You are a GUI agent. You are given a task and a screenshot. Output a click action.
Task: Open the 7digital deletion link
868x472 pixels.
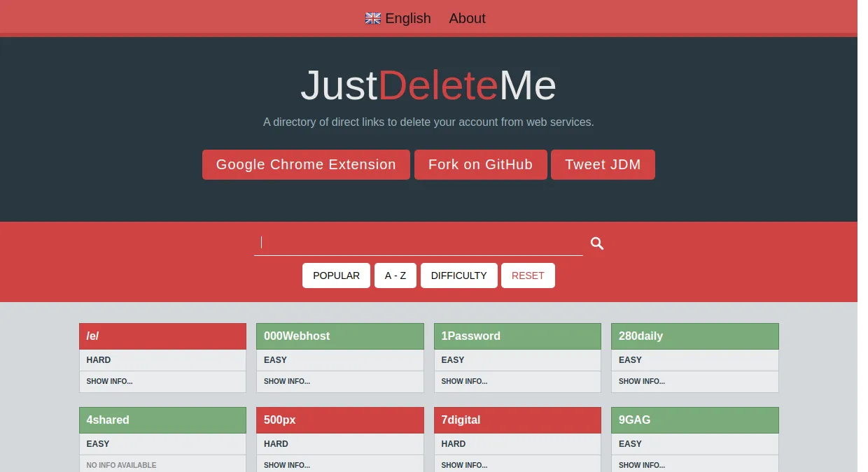pyautogui.click(x=517, y=420)
